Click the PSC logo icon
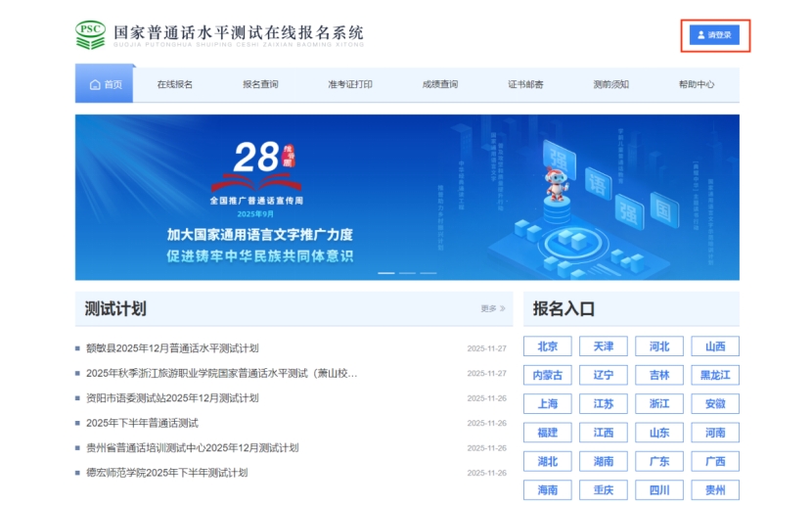The image size is (812, 507). [90, 35]
